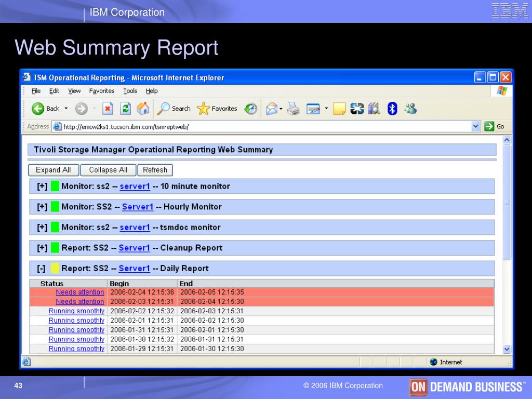Open the File menu
532x399 pixels.
(x=36, y=91)
